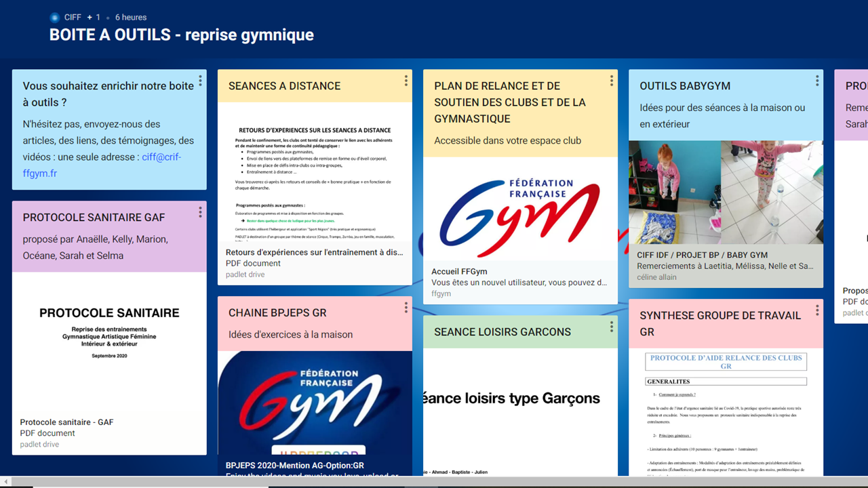
Task: Click 'padlet drive' under Retours d'expériences
Action: tap(245, 274)
